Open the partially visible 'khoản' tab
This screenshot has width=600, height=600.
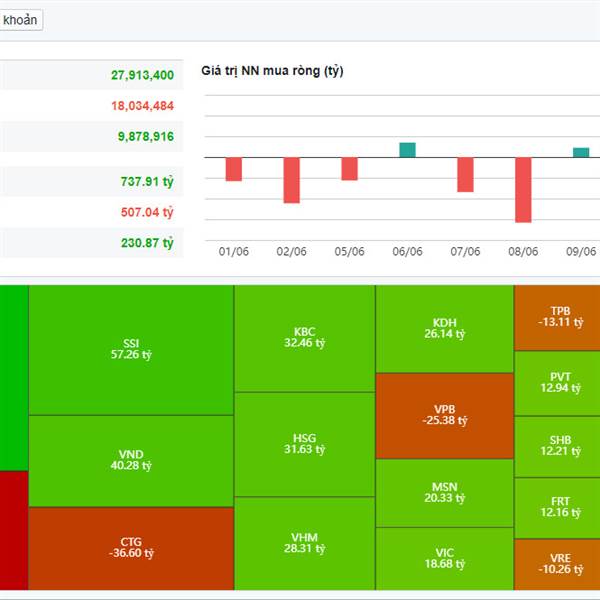click(21, 20)
